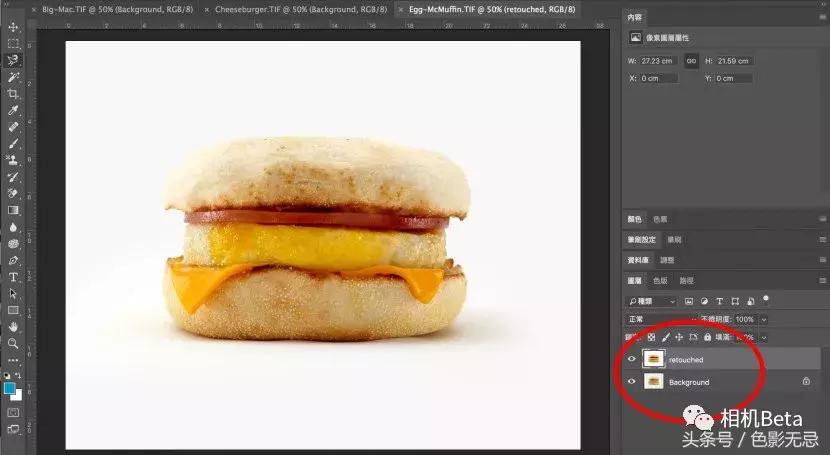Switch to the Big-Mac.TIF document tab
This screenshot has height=455, width=830.
(x=117, y=10)
